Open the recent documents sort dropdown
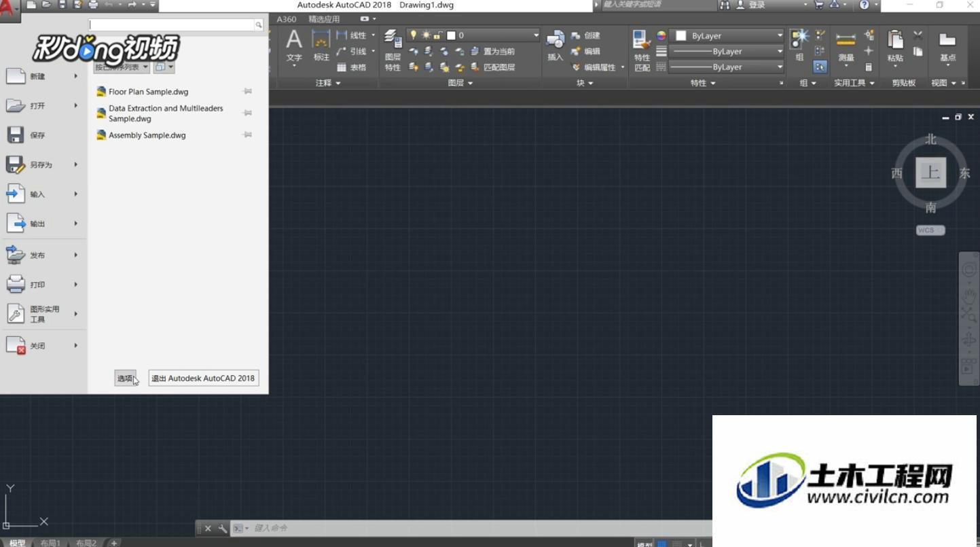The width and height of the screenshot is (980, 547). pyautogui.click(x=122, y=67)
